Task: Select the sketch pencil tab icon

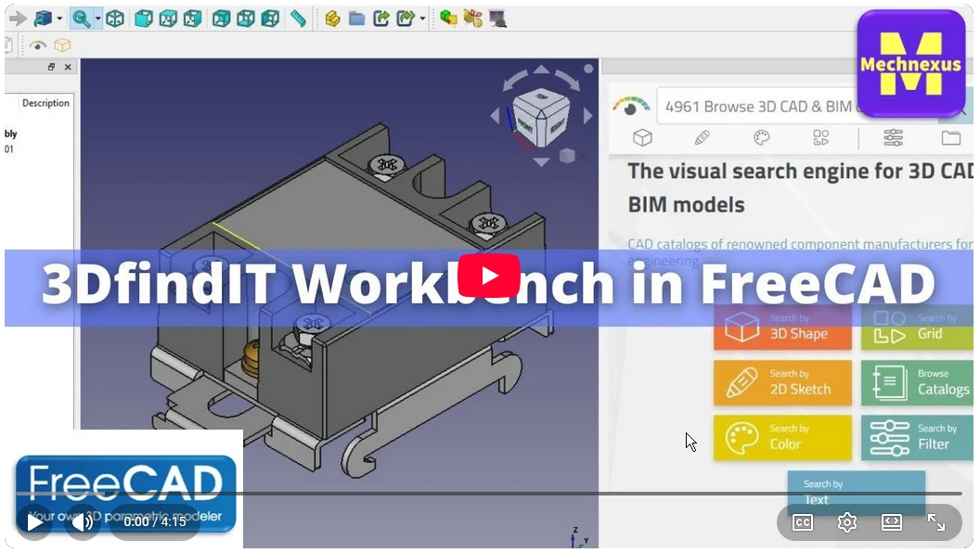Action: [x=702, y=137]
